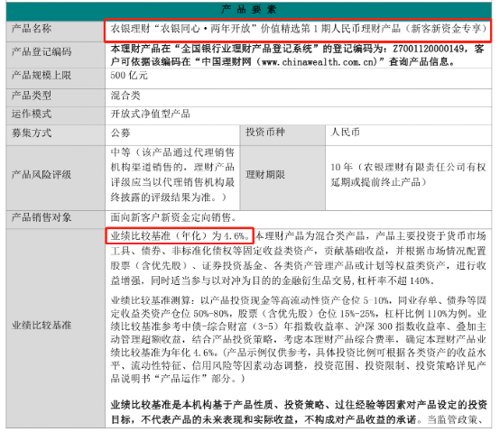This screenshot has width=500, height=432.
Task: Click the 理财期限 label cell
Action: 283,178
